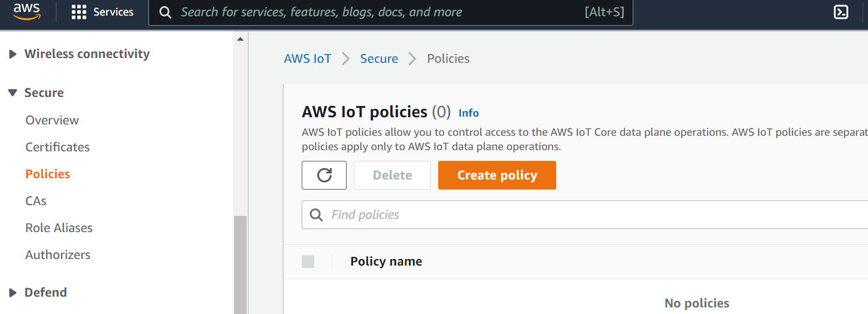The image size is (868, 314).
Task: Click the AWS logo home icon
Action: 26,11
